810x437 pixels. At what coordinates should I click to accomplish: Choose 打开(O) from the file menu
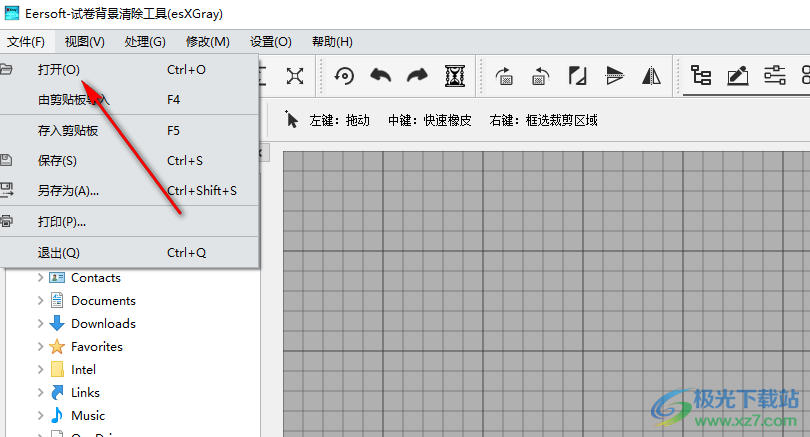[x=129, y=69]
